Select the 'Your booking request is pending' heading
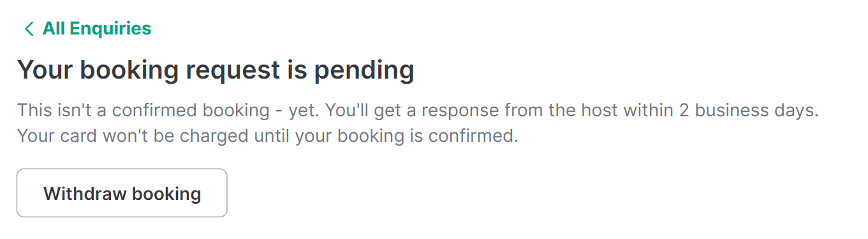 (x=216, y=70)
